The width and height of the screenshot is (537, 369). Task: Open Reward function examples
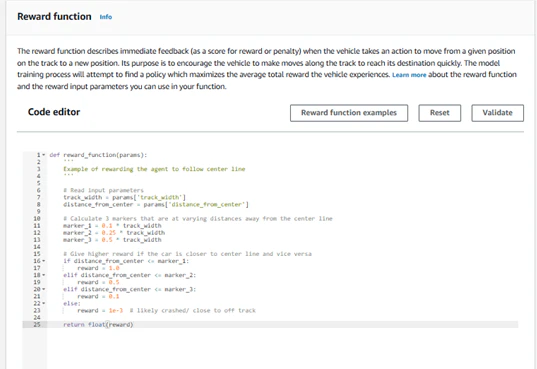(x=349, y=113)
